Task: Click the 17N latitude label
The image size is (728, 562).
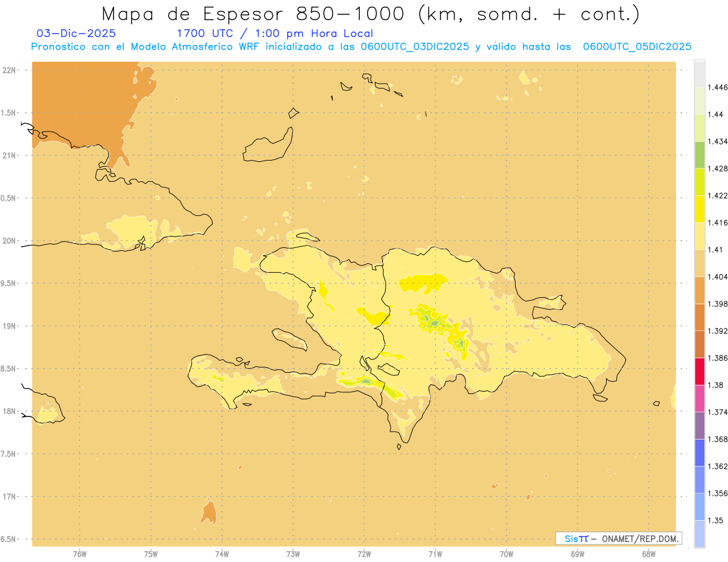Action: 10,497
